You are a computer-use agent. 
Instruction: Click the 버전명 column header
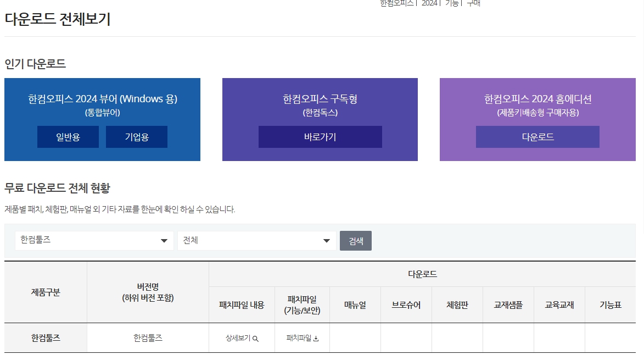(148, 292)
